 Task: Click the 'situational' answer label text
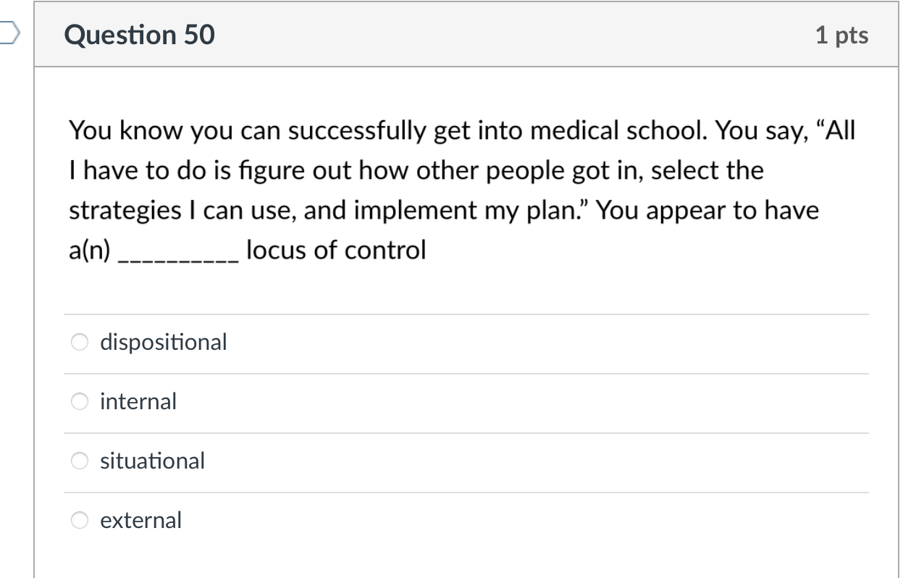pos(153,460)
